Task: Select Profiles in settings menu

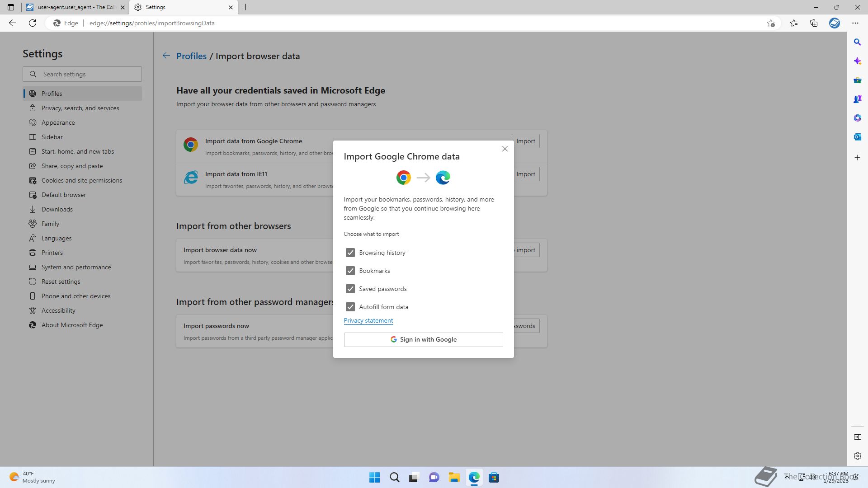Action: (82, 94)
